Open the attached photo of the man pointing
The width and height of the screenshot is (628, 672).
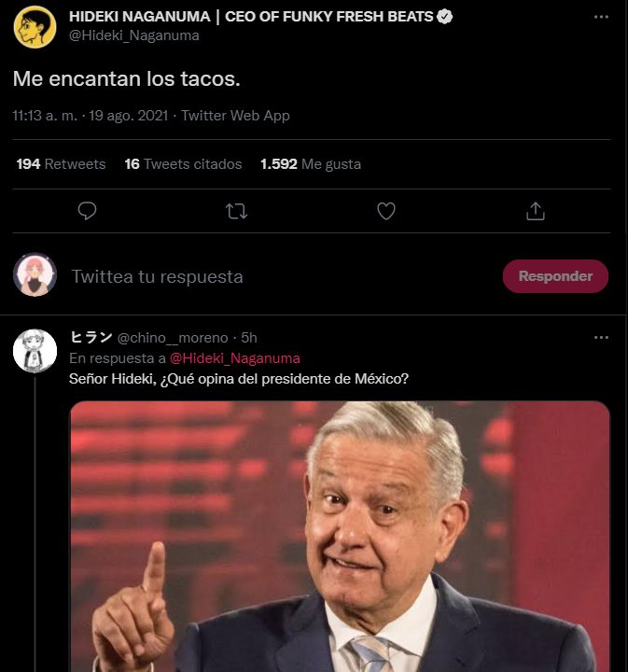click(340, 537)
